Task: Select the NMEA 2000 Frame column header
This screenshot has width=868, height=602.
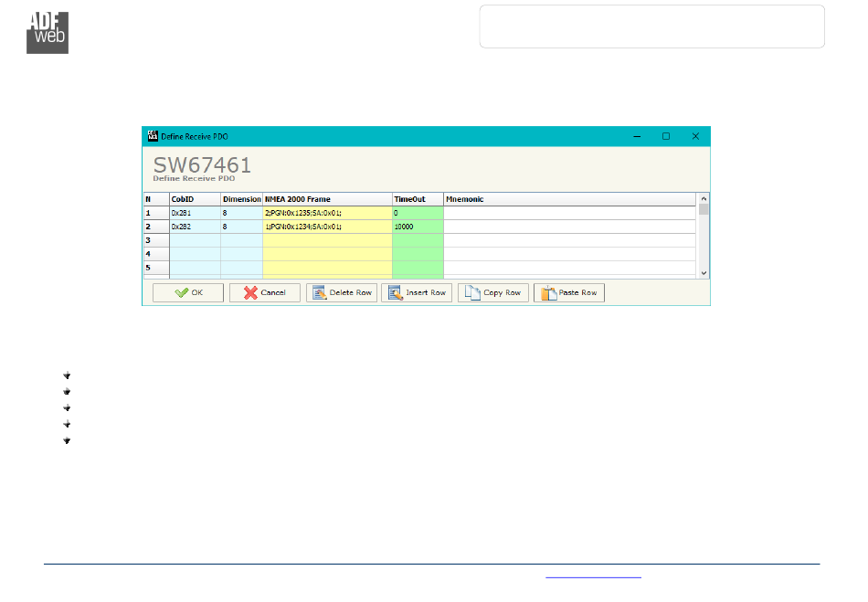Action: click(x=327, y=199)
